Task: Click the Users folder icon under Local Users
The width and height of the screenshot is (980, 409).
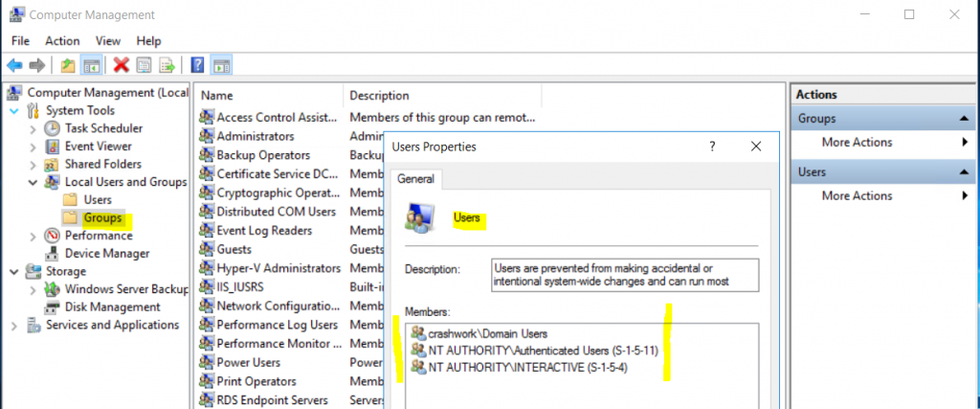Action: click(71, 200)
